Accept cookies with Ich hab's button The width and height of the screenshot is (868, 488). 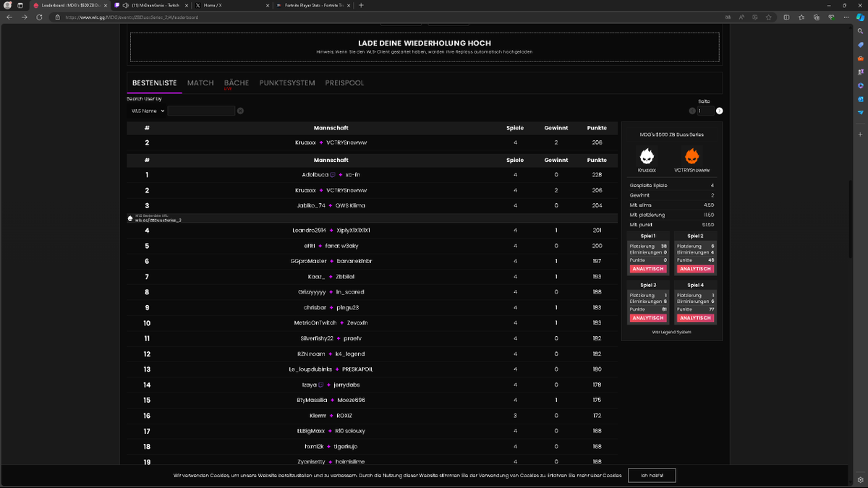pos(652,475)
